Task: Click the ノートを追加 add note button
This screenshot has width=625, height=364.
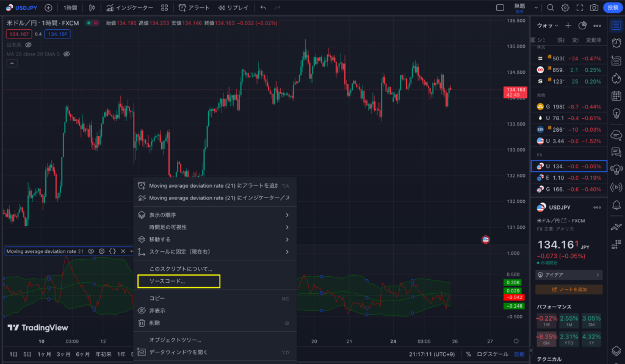Action: (x=569, y=289)
